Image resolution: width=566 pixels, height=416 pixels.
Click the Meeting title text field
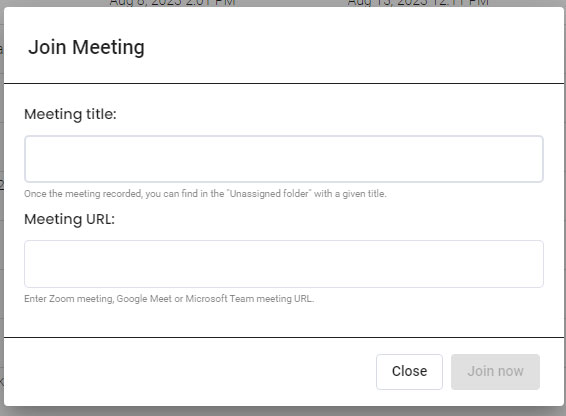click(x=284, y=159)
